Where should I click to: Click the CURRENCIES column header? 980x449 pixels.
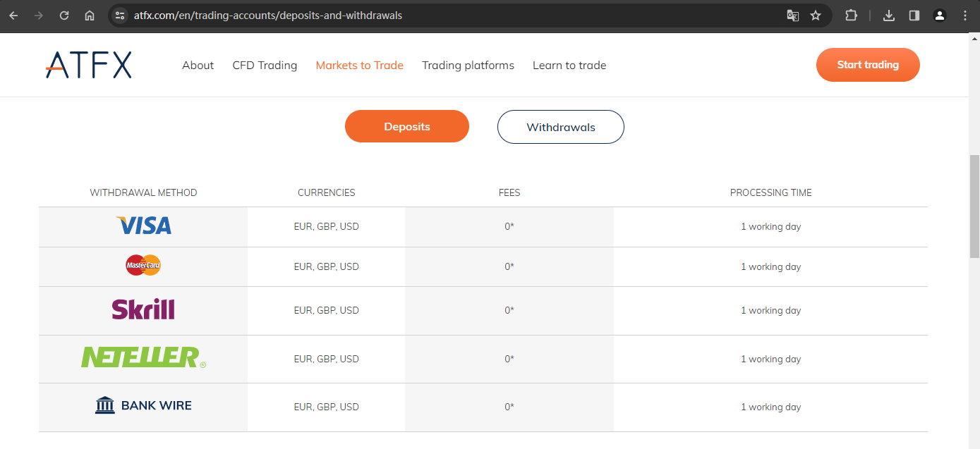(326, 192)
